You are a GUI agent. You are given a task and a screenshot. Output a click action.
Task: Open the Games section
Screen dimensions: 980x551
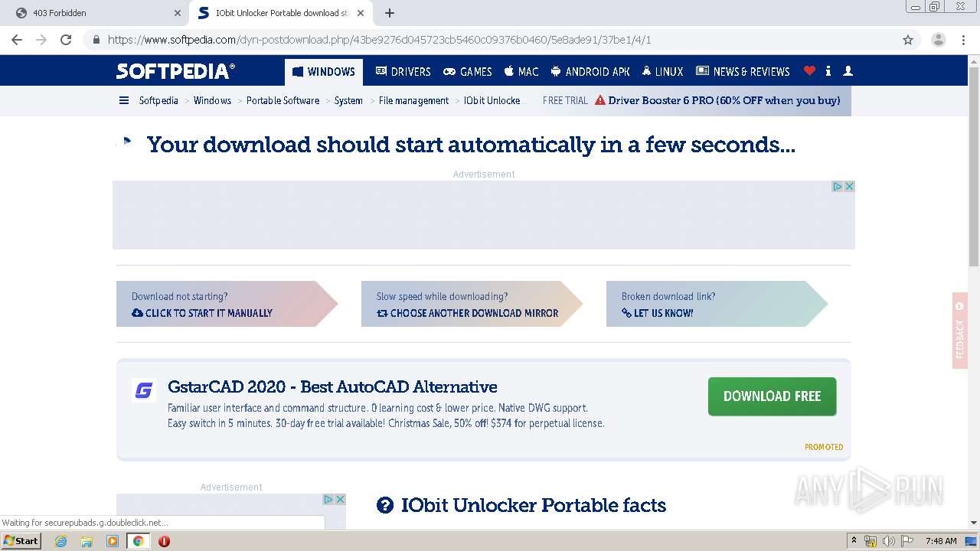[467, 72]
